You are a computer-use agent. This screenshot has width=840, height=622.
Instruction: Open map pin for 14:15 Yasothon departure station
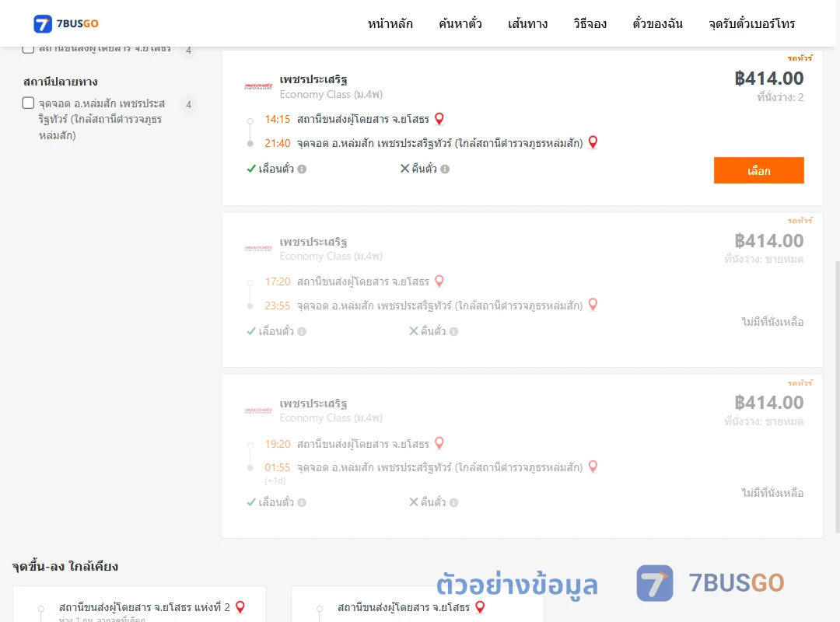(x=439, y=119)
